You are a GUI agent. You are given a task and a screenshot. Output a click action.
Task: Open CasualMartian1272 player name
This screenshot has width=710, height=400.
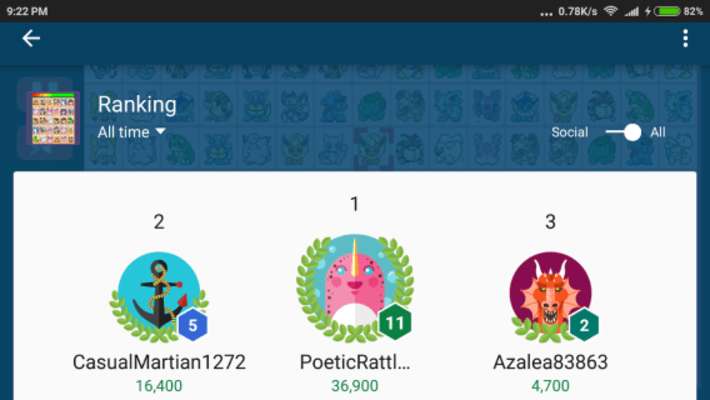(159, 362)
